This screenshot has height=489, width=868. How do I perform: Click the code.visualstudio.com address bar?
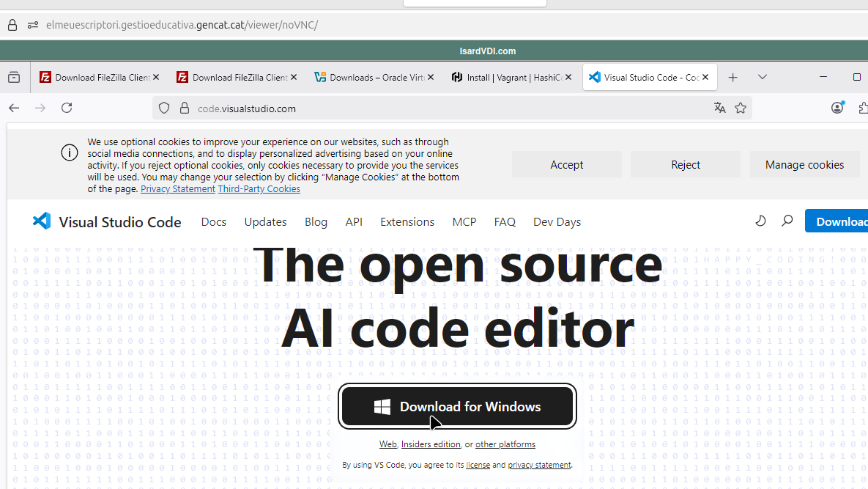click(x=439, y=109)
